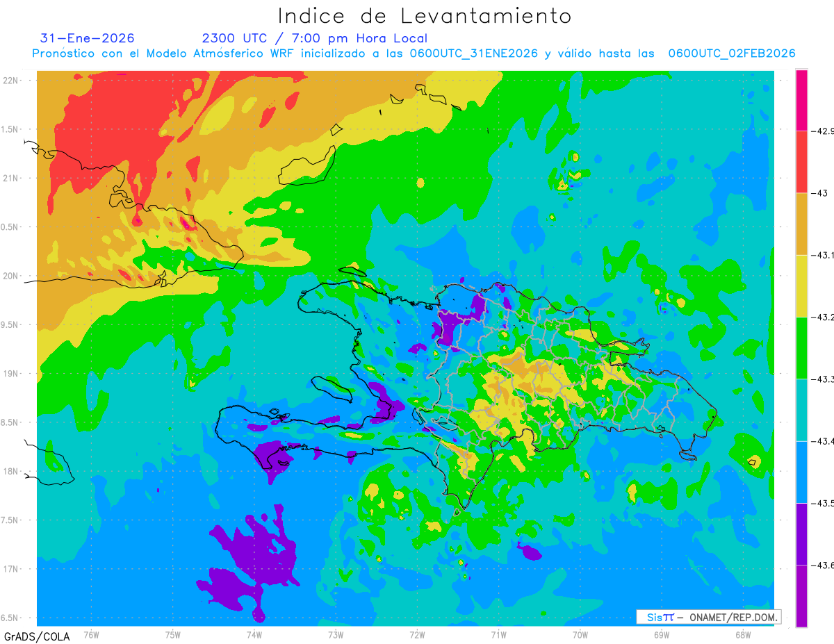Select the yellow color bar segment
Screen dimensions: 834x644
[x=801, y=286]
